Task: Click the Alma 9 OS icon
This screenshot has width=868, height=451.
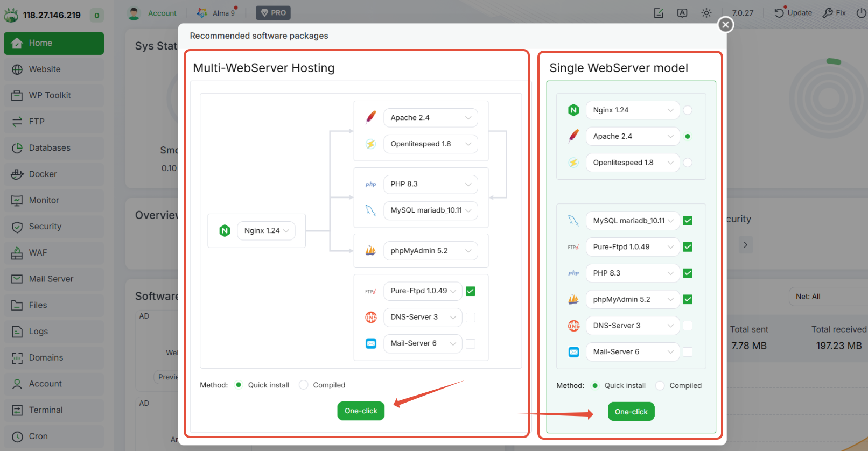Action: coord(202,13)
